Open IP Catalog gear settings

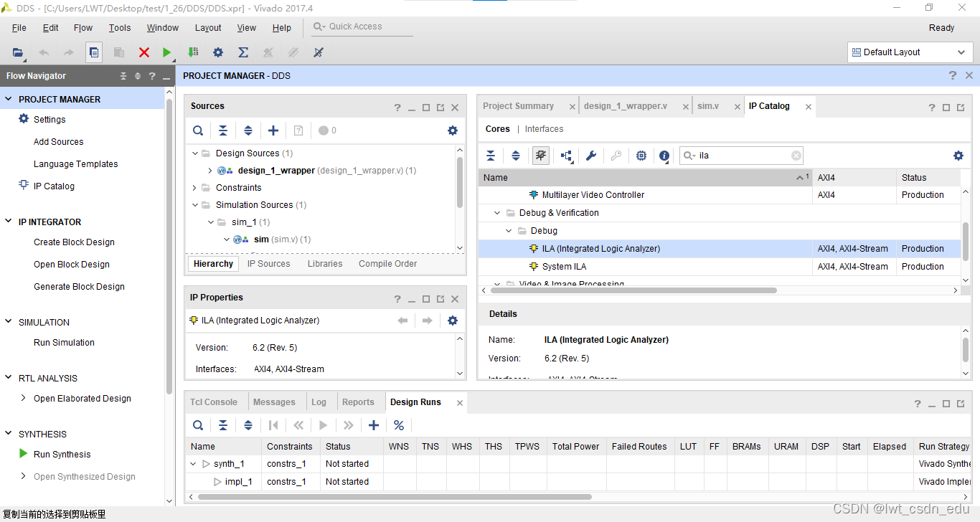click(x=958, y=156)
